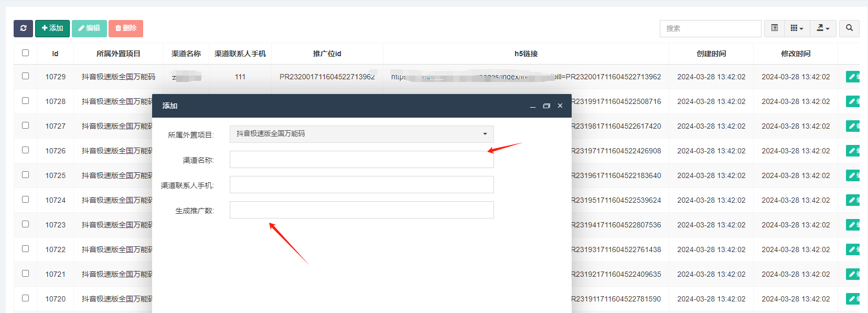This screenshot has width=868, height=313.
Task: Check the row 10722 checkbox
Action: pyautogui.click(x=25, y=248)
